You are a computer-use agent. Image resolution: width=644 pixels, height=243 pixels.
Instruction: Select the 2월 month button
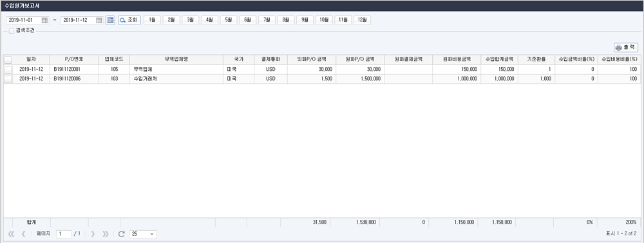171,20
